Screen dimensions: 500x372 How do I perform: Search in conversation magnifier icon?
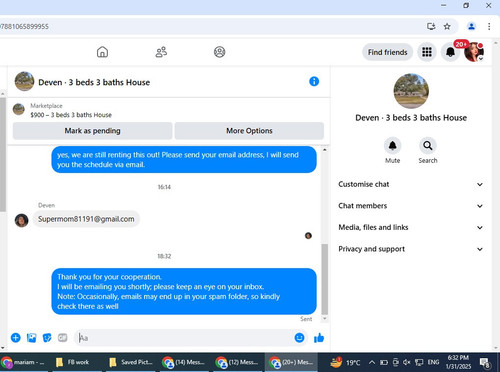coord(428,146)
